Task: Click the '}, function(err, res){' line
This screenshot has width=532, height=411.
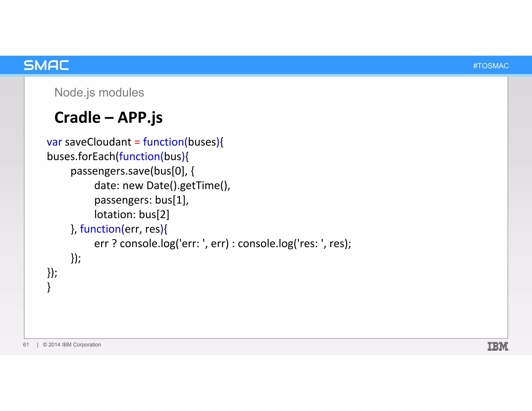Action: [x=119, y=229]
